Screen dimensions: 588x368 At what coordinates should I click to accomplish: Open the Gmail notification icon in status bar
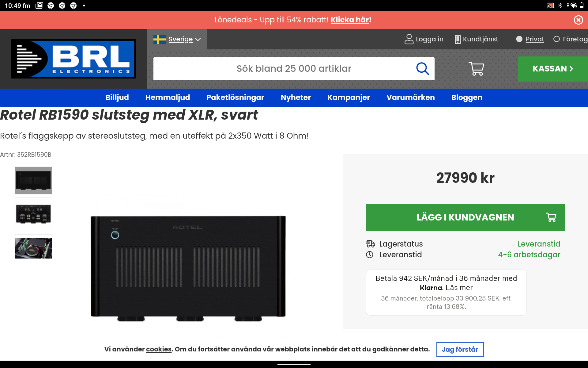point(40,6)
